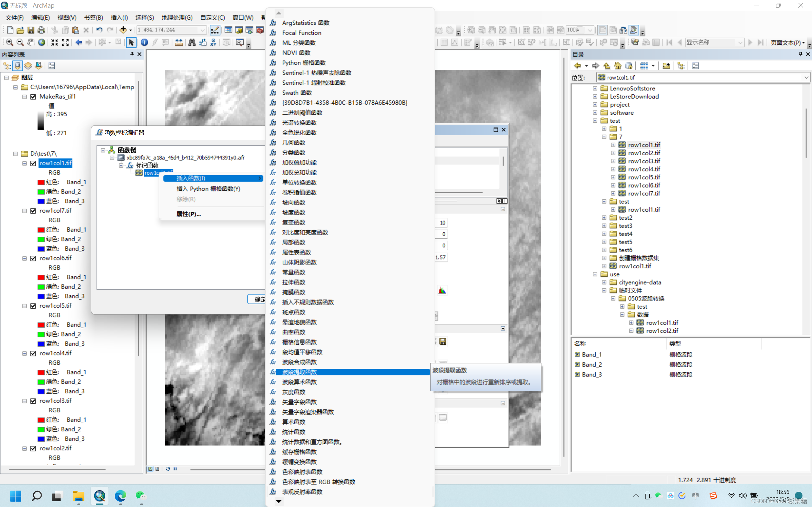
Task: Collapse the row1col6.tif layer node
Action: click(24, 259)
